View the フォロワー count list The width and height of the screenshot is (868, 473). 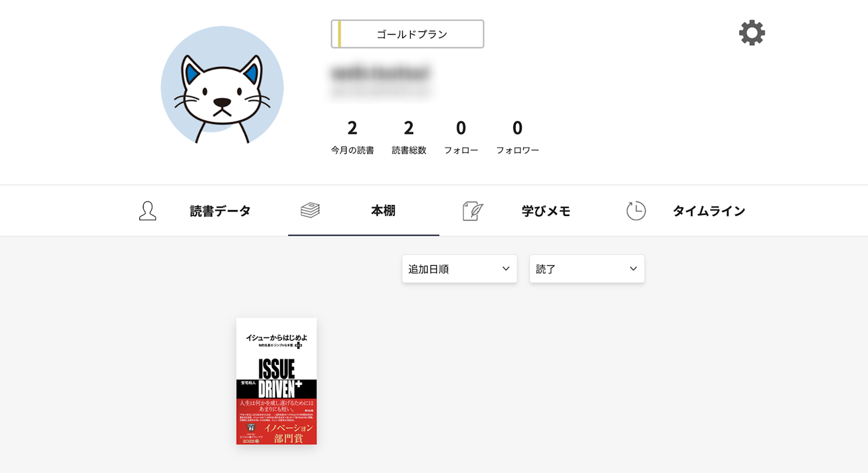click(517, 137)
